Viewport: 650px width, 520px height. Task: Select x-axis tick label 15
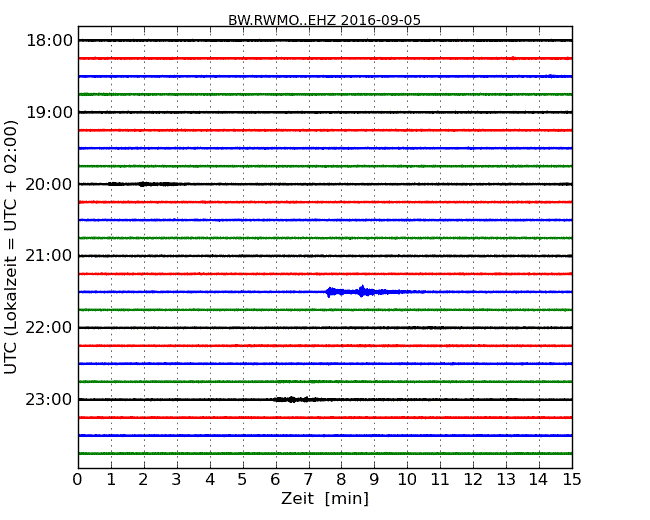[572, 479]
